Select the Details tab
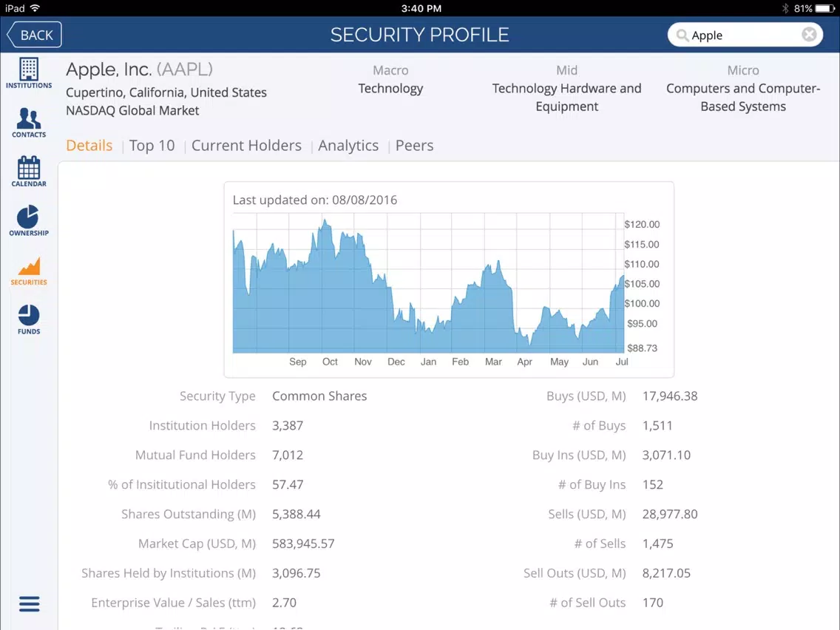 click(x=89, y=145)
